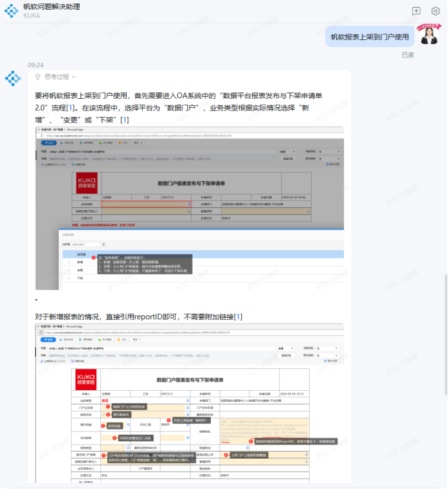This screenshot has width=448, height=489.
Task: Click the bot avatar next to the reply
Action: tap(13, 78)
